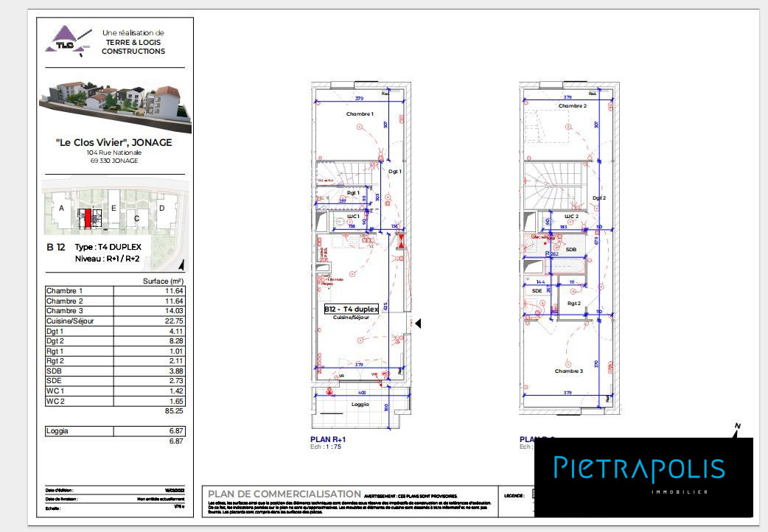Select building A on the site map
This screenshot has width=768, height=532.
(61, 209)
